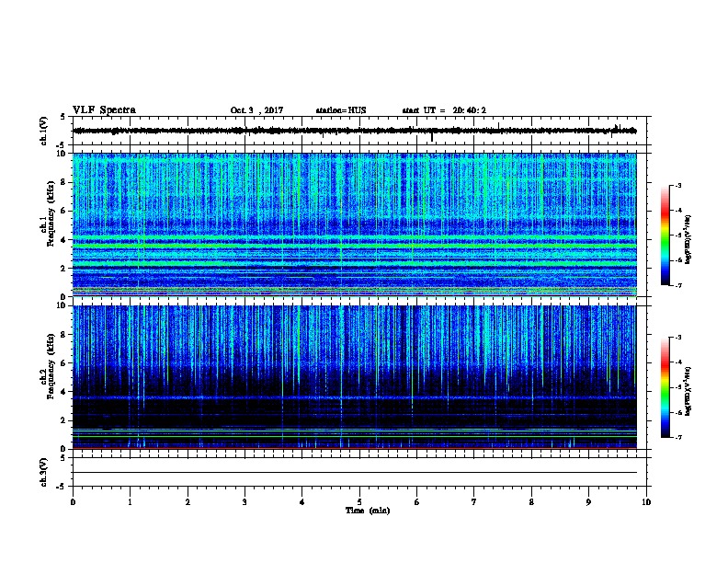Click the log(PSD) label beside ch.2 color bar
The width and height of the screenshot is (728, 563).
688,391
